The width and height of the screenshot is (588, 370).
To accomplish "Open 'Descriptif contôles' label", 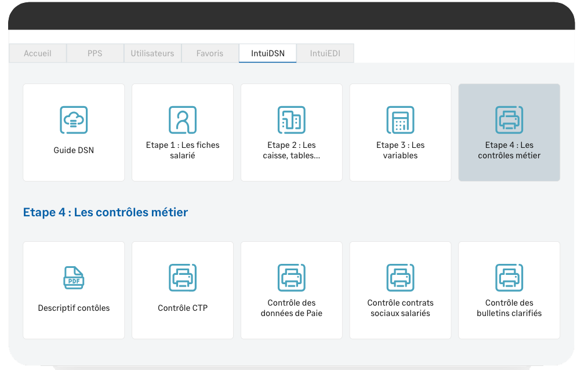I will click(x=74, y=308).
